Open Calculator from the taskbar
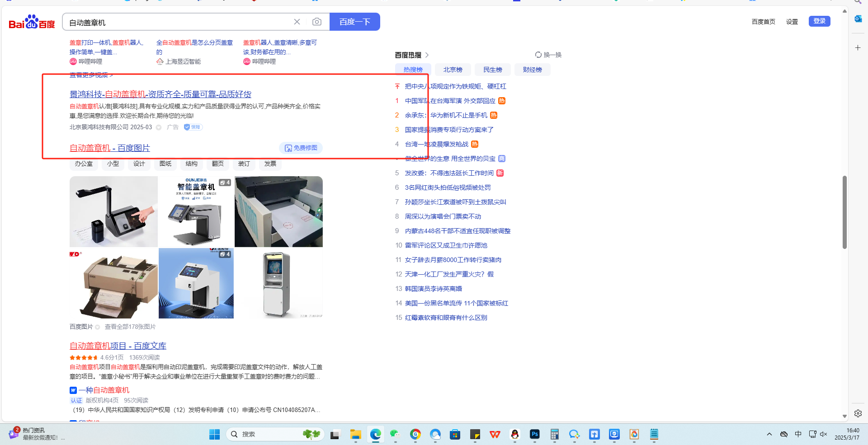 coord(554,435)
